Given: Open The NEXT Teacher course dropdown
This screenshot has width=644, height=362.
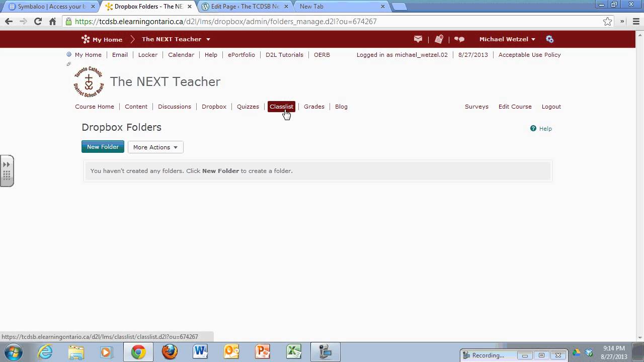Looking at the screenshot, I should pos(208,39).
